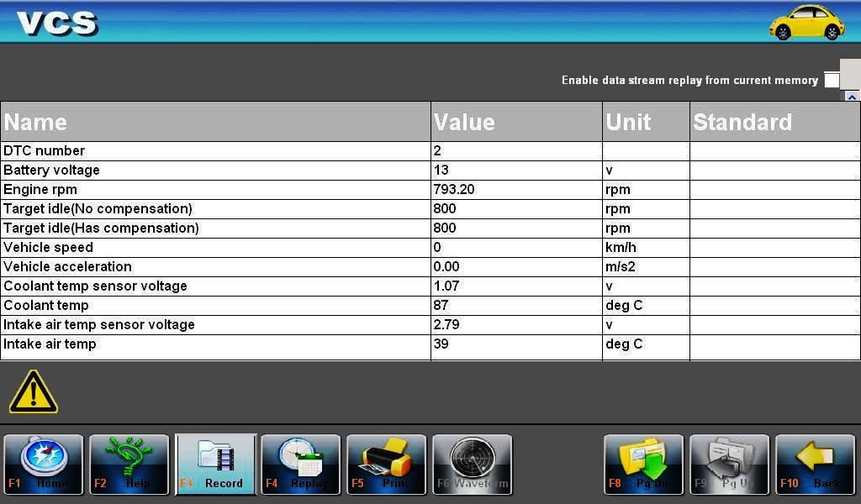This screenshot has width=861, height=504.
Task: Select the Intake air temp row name
Action: point(50,344)
